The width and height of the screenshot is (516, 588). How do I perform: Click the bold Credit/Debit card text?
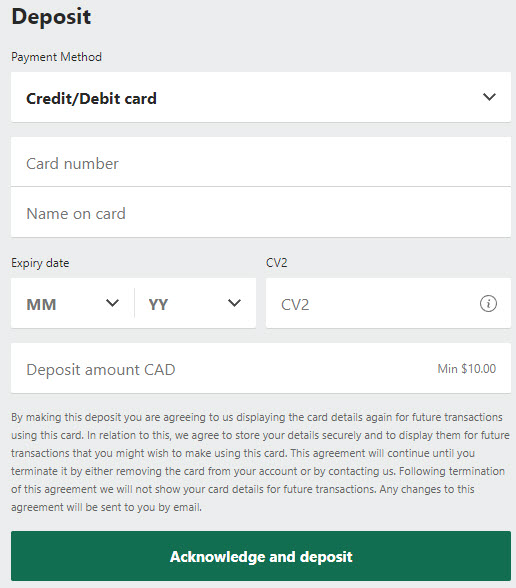pyautogui.click(x=91, y=99)
